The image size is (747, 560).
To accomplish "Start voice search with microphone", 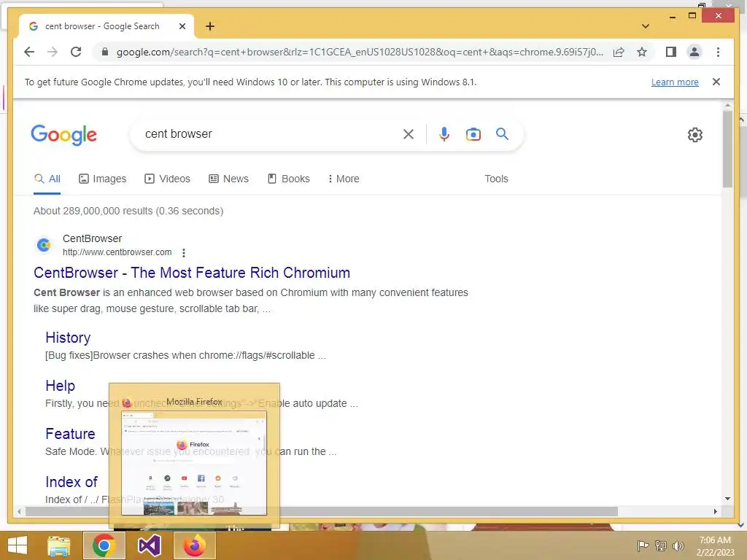I will [444, 134].
